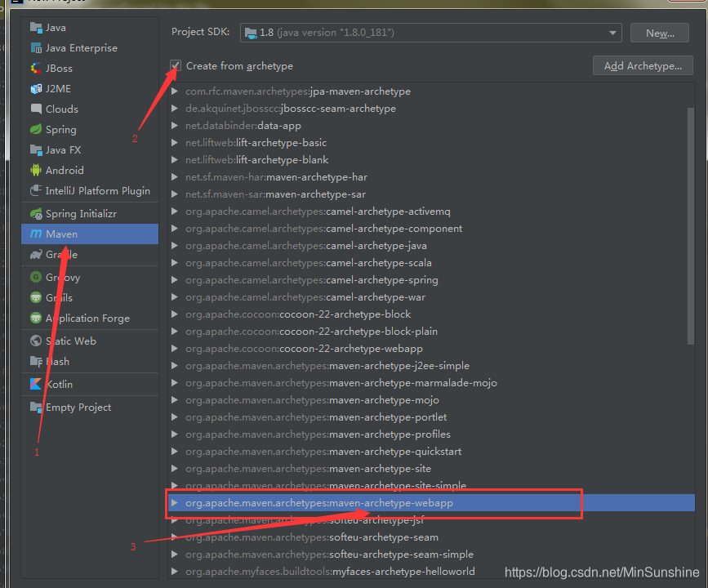Expand the maven-archetype-har entry
Image resolution: width=708 pixels, height=588 pixels.
(x=174, y=177)
